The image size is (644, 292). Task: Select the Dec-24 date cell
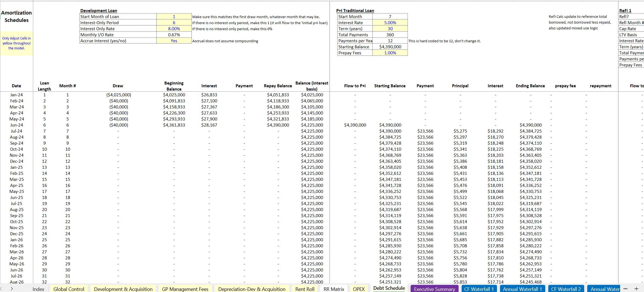16,161
